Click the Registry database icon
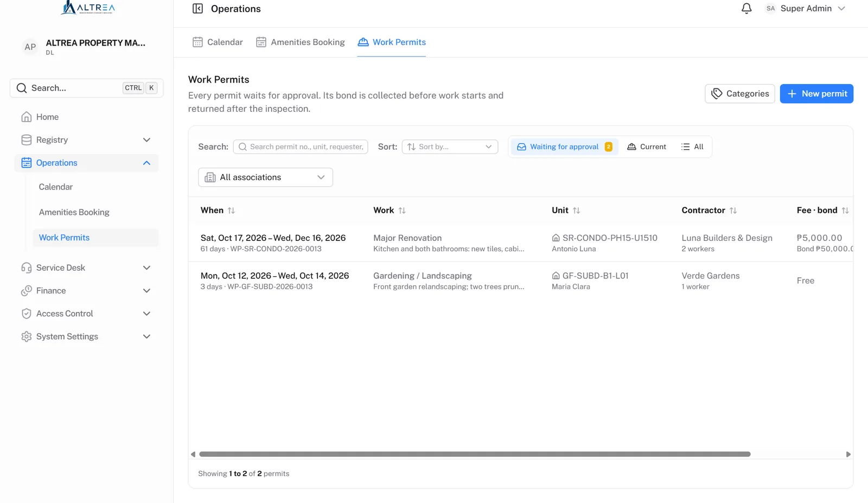 [26, 140]
